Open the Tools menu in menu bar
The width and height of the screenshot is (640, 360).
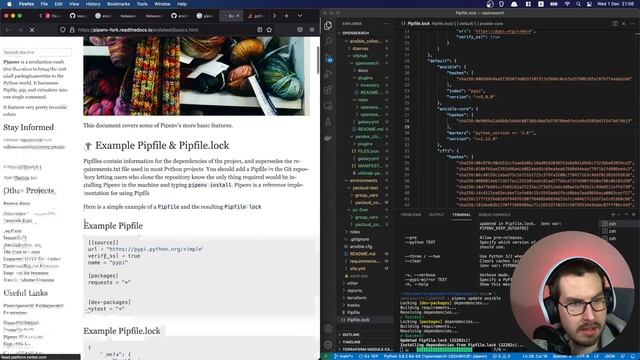142,4
